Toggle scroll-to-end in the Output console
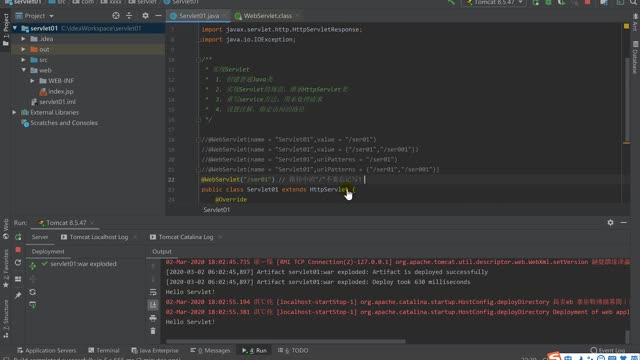 coord(153,305)
